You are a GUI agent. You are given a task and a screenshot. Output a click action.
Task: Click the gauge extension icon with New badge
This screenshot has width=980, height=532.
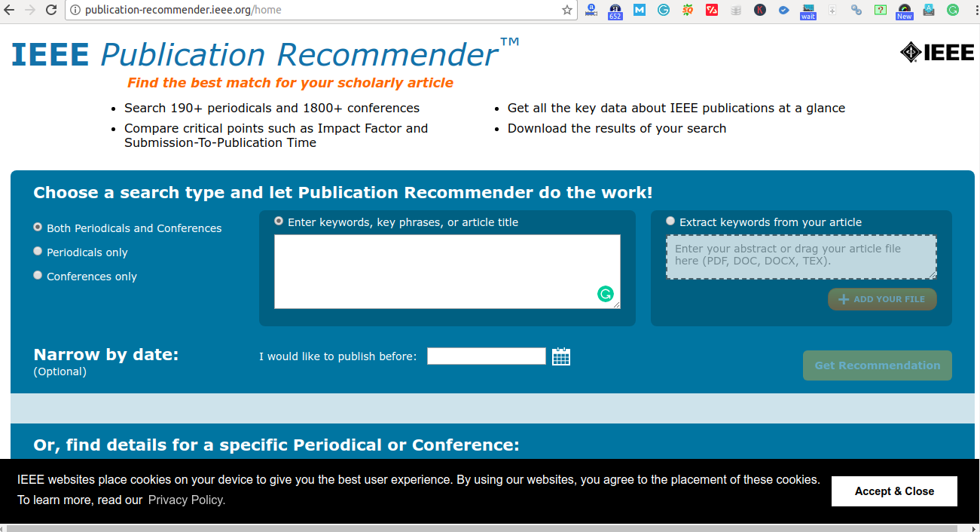905,11
